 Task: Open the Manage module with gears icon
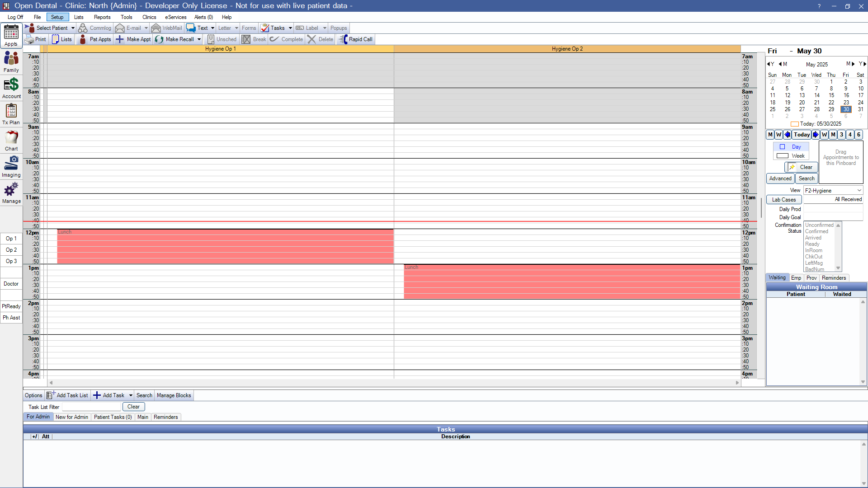pyautogui.click(x=11, y=192)
